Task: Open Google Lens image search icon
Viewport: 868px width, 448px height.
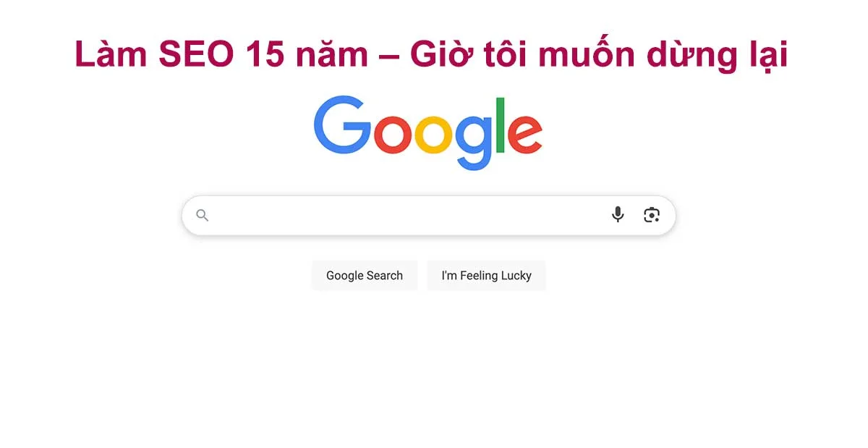Action: pos(652,215)
